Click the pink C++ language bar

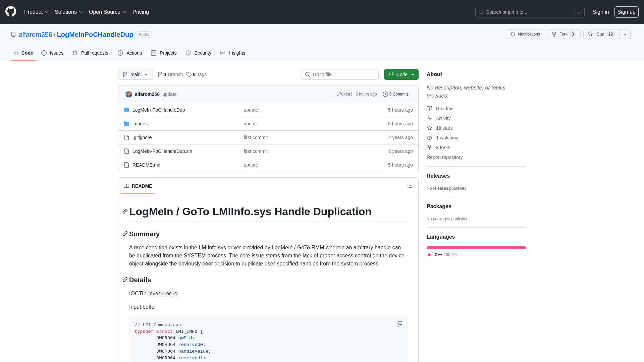coord(476,248)
